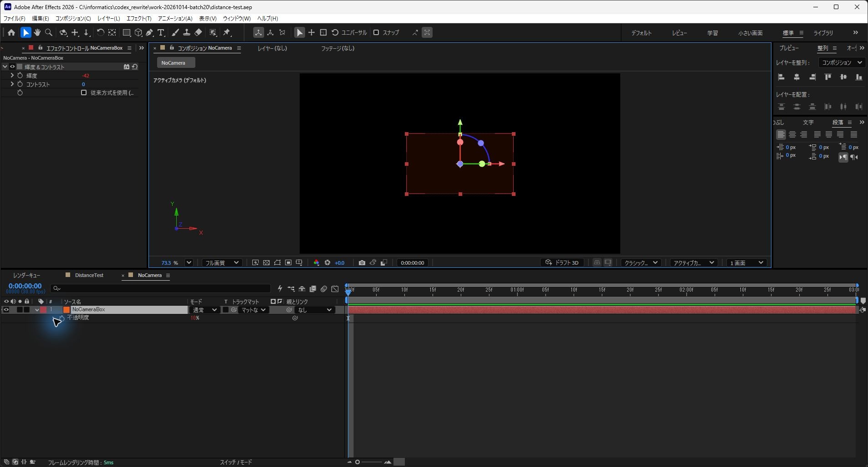This screenshot has height=467, width=868.
Task: Open the ファイル(F) menu
Action: [15, 18]
